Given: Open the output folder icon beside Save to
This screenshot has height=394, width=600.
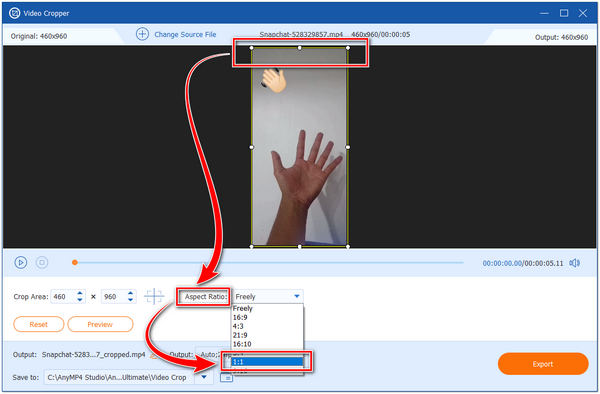Looking at the screenshot, I should coord(227,378).
